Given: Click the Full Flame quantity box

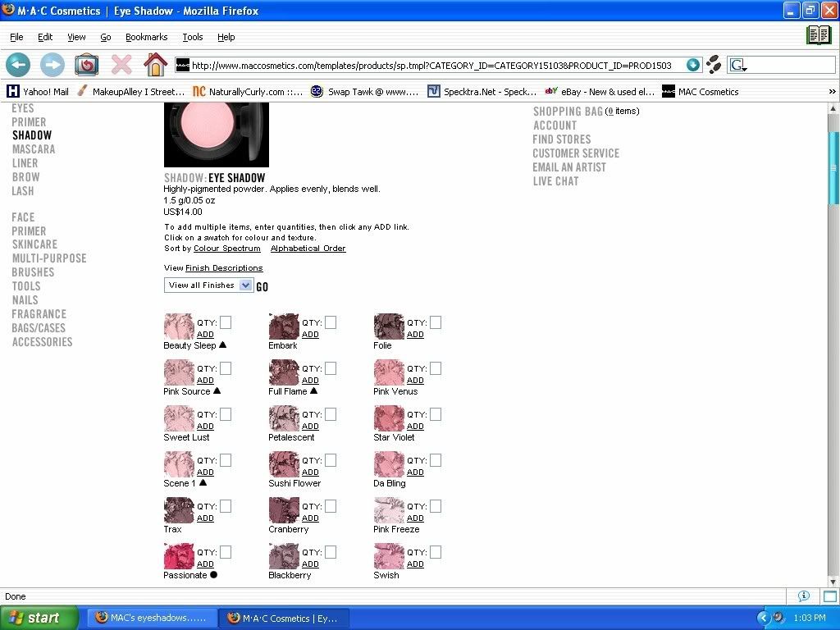Looking at the screenshot, I should pyautogui.click(x=331, y=368).
